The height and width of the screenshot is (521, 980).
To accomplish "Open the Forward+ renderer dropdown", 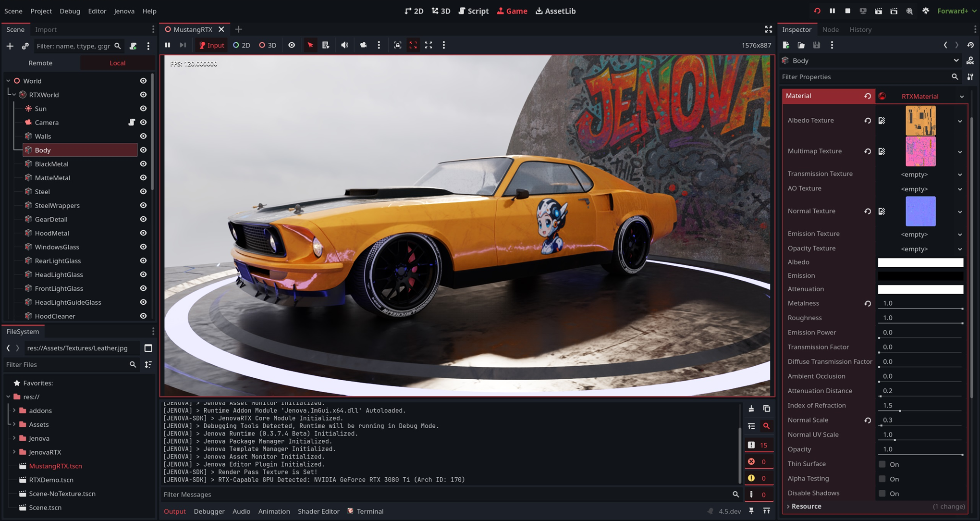I will pyautogui.click(x=956, y=11).
